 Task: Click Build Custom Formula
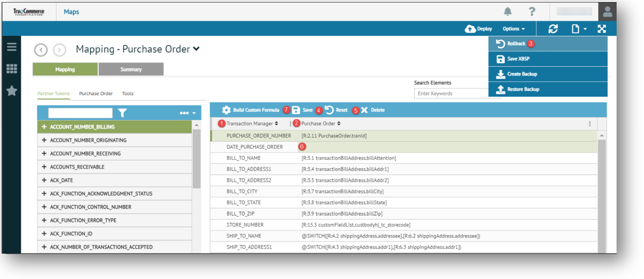pos(251,110)
